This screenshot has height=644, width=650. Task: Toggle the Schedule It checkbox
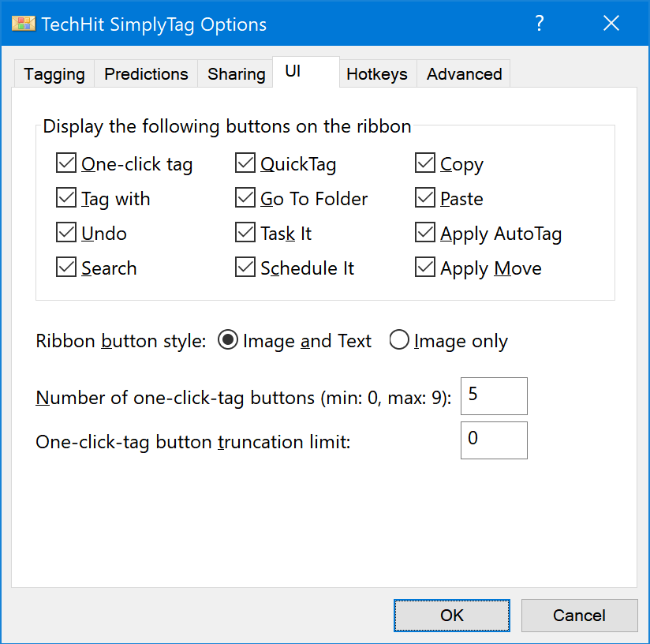[x=245, y=267]
